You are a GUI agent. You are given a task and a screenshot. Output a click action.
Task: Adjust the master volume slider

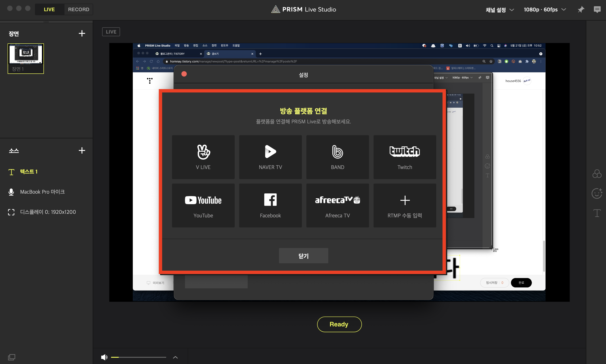click(x=138, y=357)
